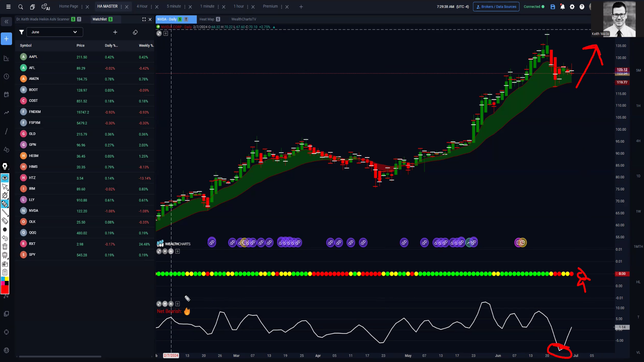The height and width of the screenshot is (362, 644).
Task: Click the funnel filter icon in Watchlist
Action: pyautogui.click(x=21, y=32)
